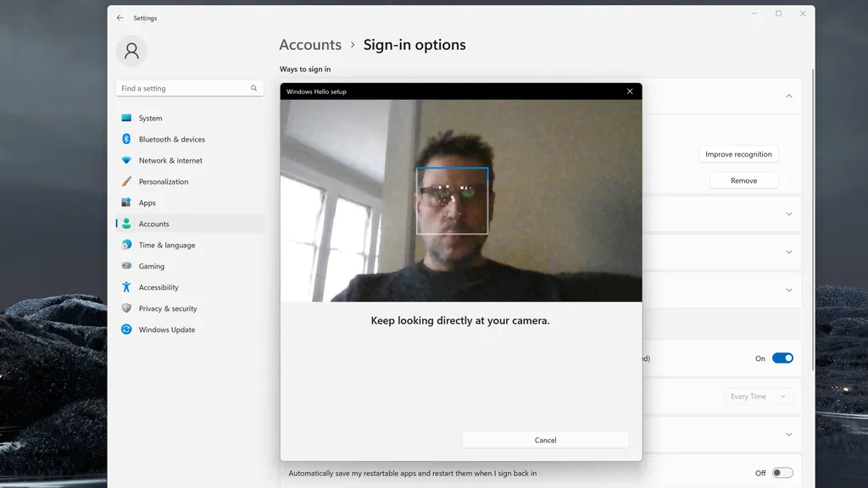
Task: Click the Find a setting search box
Action: 189,88
